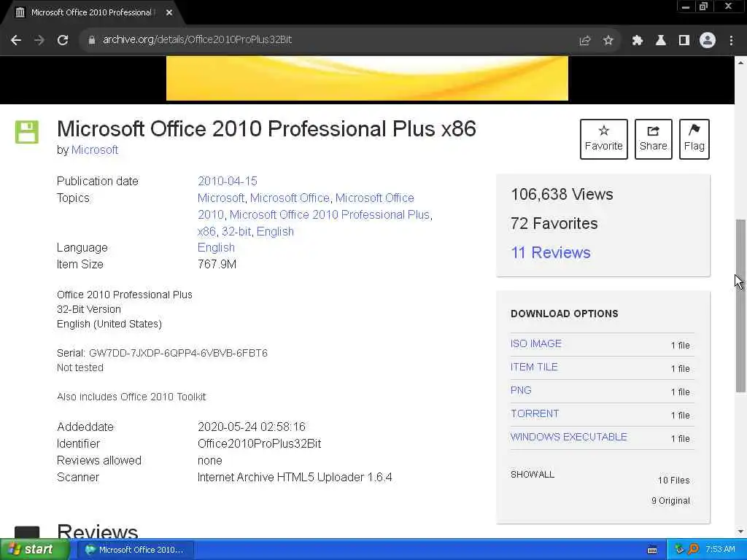
Task: Open the Microsoft author link
Action: point(95,150)
